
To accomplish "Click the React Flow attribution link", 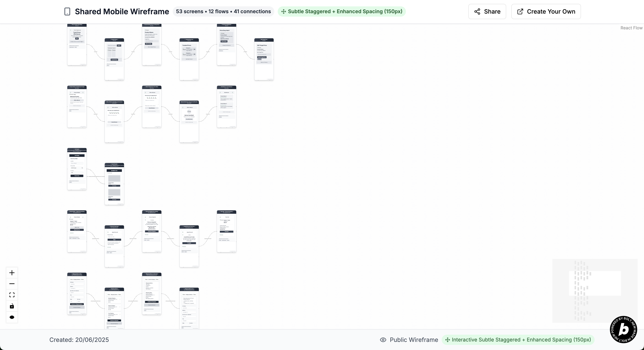I will pos(631,28).
